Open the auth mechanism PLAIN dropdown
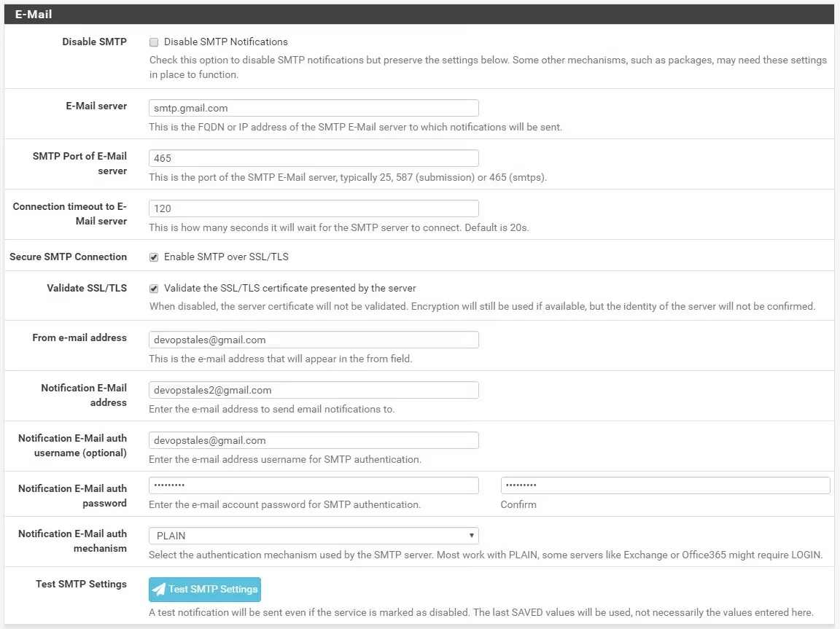This screenshot has width=840, height=629. 313,536
